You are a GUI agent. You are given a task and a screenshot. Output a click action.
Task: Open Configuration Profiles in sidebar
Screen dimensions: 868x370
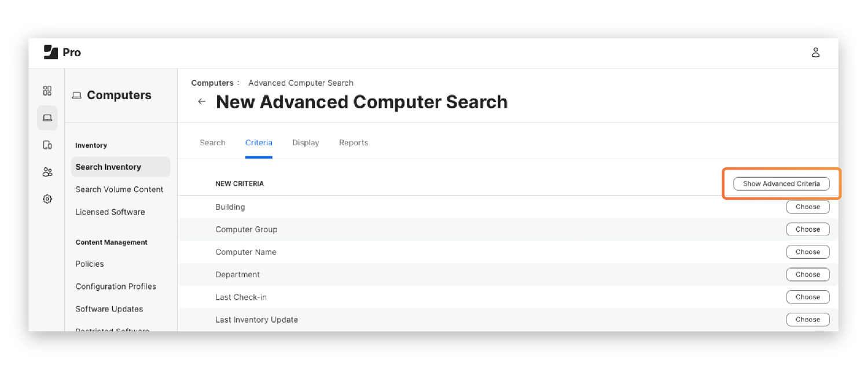116,287
